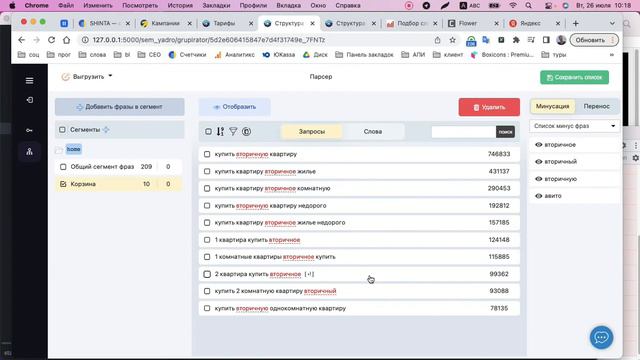Click the Chrome Обновить button
The height and width of the screenshot is (360, 640).
pos(594,40)
